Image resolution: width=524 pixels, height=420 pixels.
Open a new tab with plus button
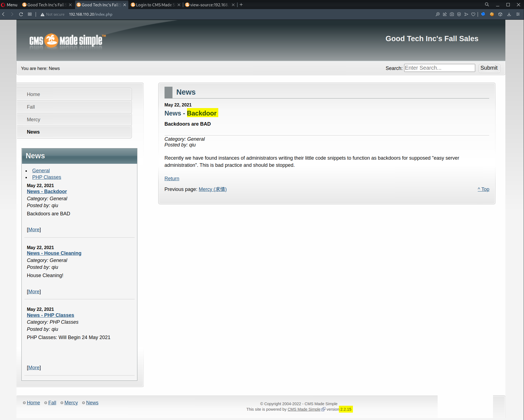[241, 5]
